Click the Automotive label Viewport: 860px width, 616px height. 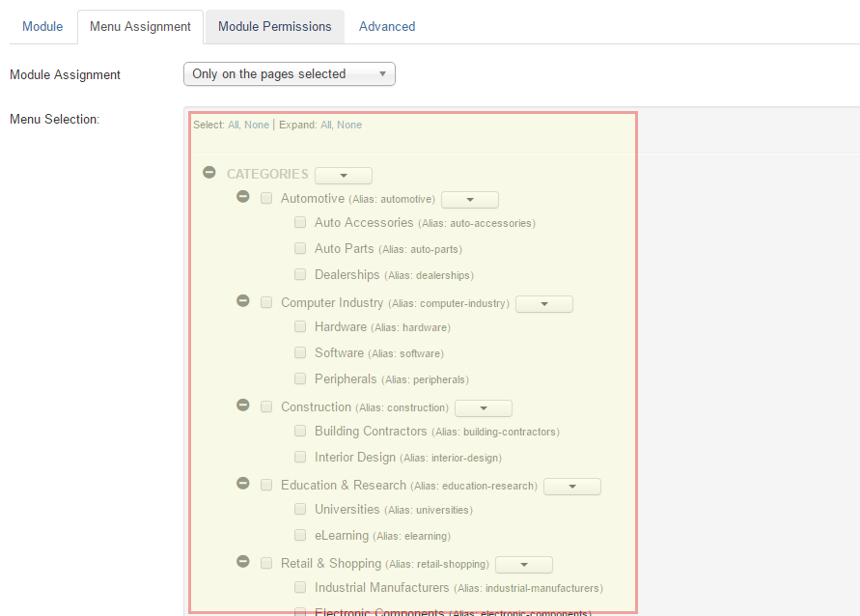pos(313,198)
